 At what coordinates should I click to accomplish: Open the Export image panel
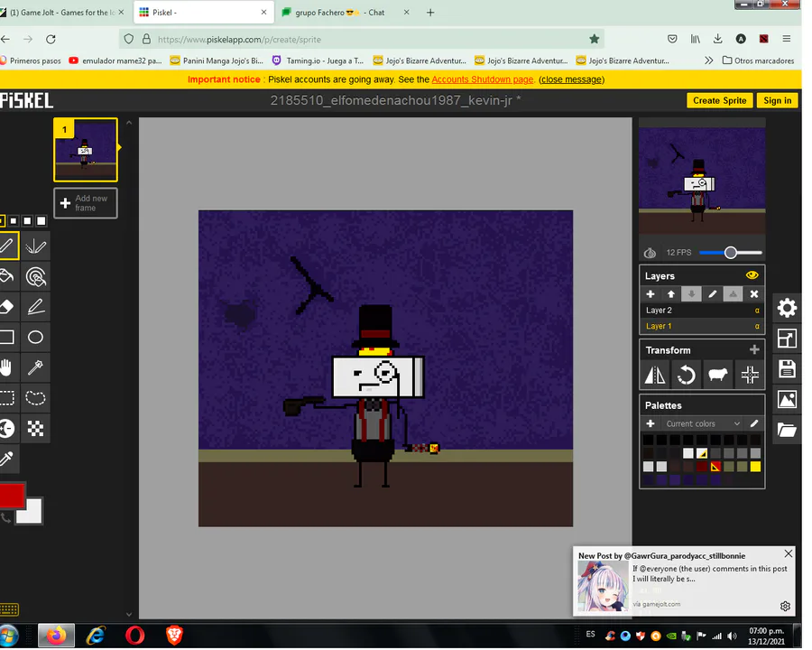click(x=787, y=400)
